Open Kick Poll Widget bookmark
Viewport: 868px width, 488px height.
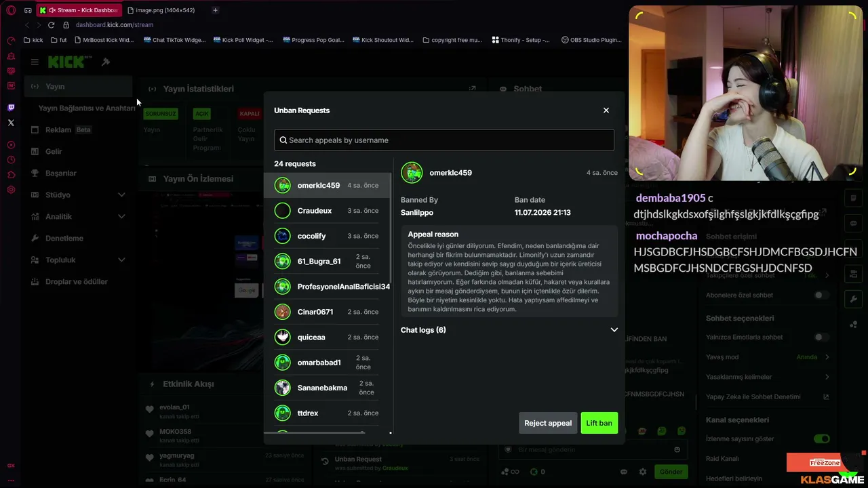coord(243,40)
